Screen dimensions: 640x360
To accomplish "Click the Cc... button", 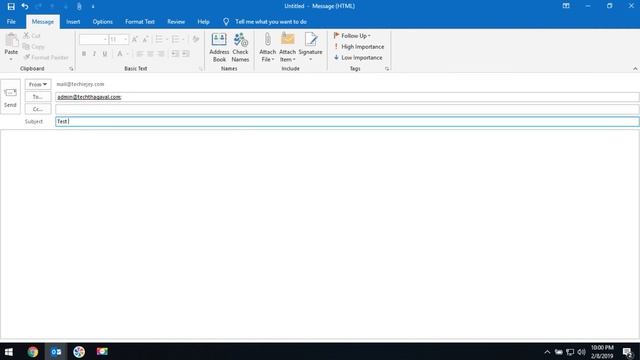I will point(38,109).
